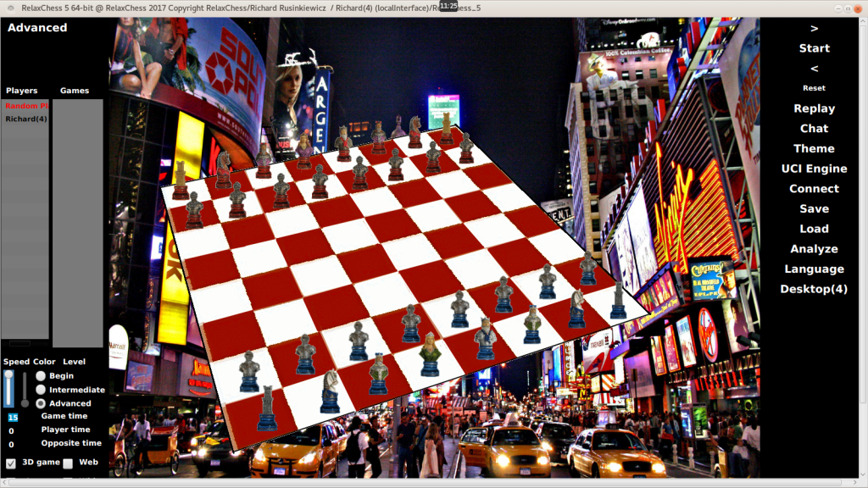Select the red knight beside the far-corner rook
868x488 pixels.
[x=415, y=131]
